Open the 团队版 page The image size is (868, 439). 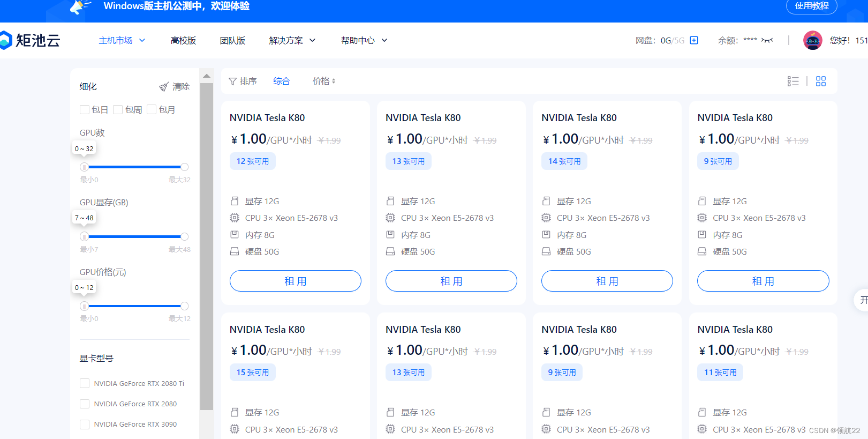tap(232, 40)
